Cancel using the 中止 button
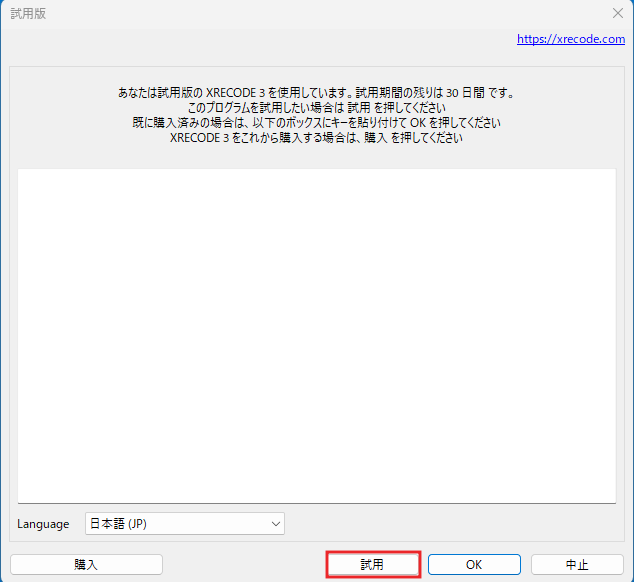The width and height of the screenshot is (634, 582). (x=577, y=564)
